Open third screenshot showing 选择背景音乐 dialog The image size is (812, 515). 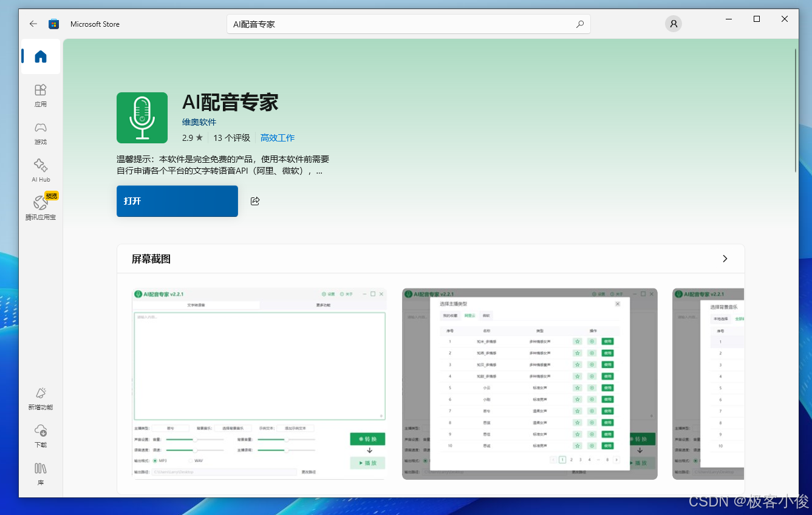tap(708, 384)
